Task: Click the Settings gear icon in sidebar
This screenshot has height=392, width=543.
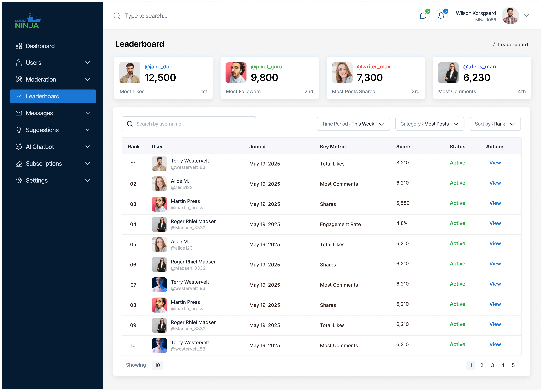Action: 19,180
